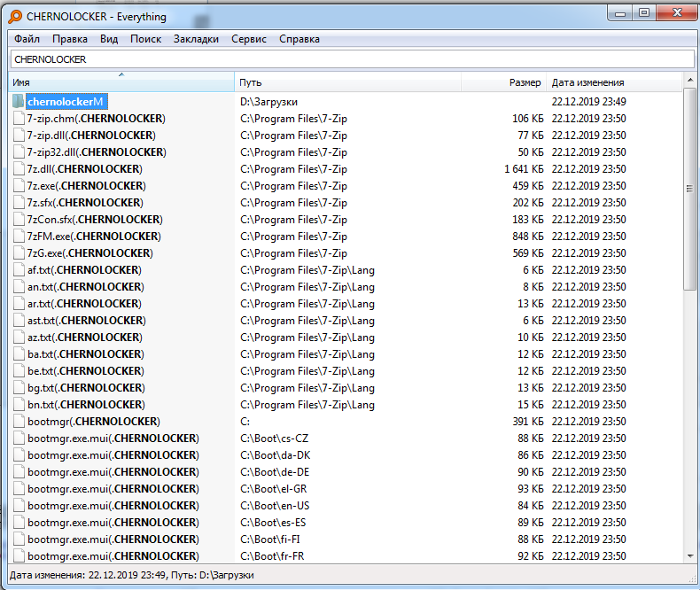Click the path C:\Boot\de-DE
Screen dimensions: 700x590
275,471
